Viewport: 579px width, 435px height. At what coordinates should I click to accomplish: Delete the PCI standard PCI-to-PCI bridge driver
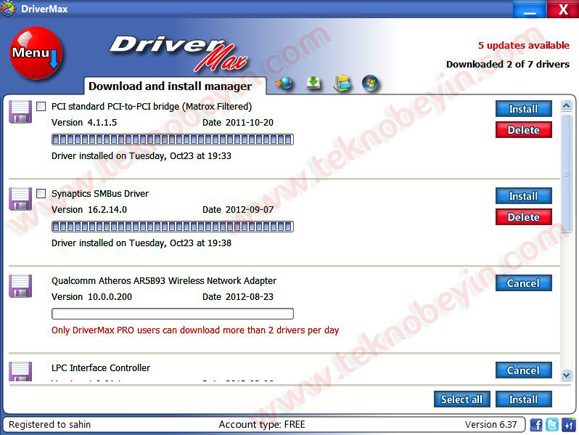(524, 130)
